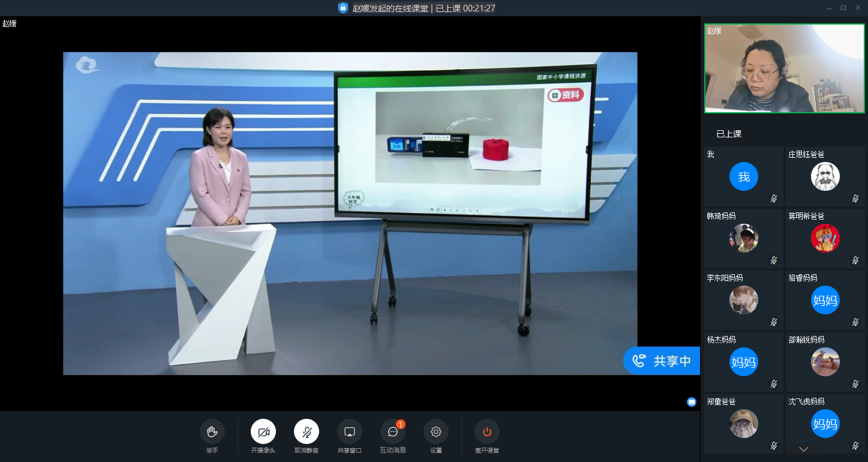Image resolution: width=868 pixels, height=462 pixels.
Task: Select the 已上课 attendees tab
Action: coord(729,134)
